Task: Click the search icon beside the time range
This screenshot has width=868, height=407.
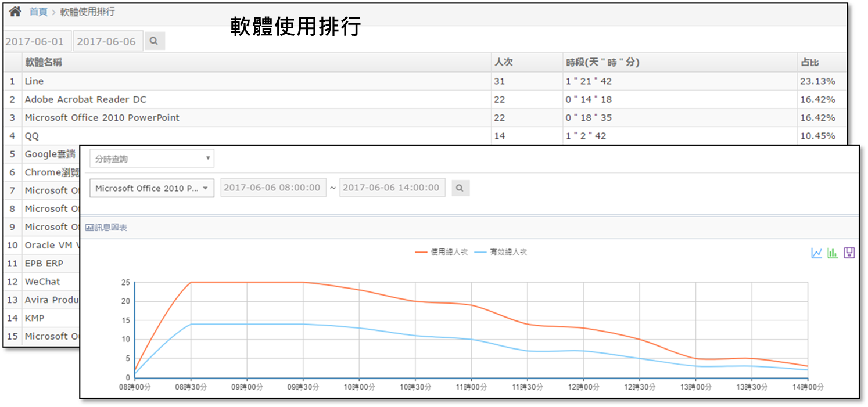Action: pos(460,188)
